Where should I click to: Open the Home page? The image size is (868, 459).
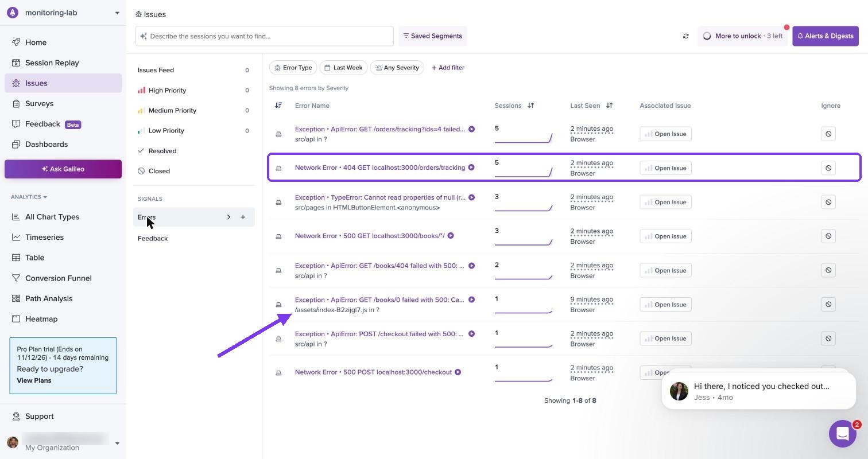click(36, 42)
